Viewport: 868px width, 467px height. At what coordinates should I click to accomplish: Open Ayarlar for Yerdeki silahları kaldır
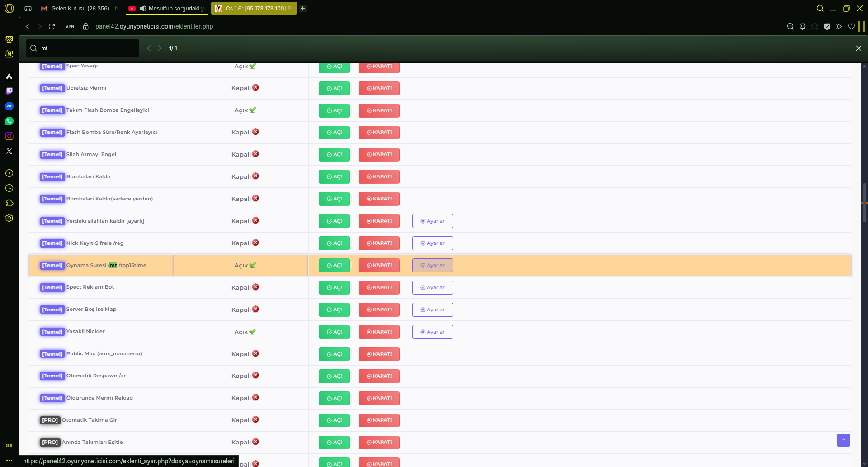point(432,221)
